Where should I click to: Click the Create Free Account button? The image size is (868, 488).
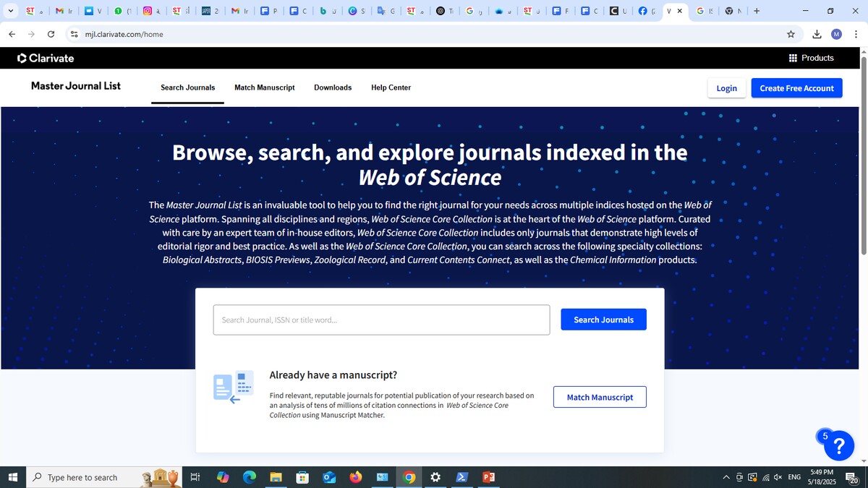[x=796, y=88]
